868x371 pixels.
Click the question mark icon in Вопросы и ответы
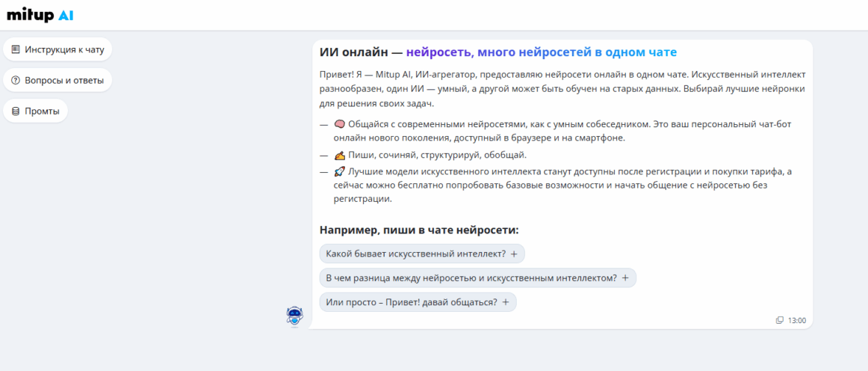[15, 81]
